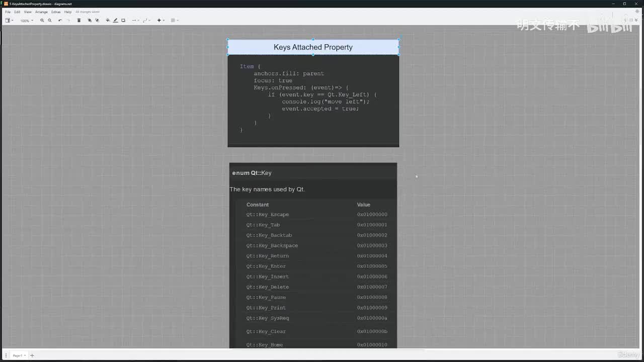This screenshot has width=644, height=362.
Task: Open the view panels dropdown
Action: (x=9, y=21)
